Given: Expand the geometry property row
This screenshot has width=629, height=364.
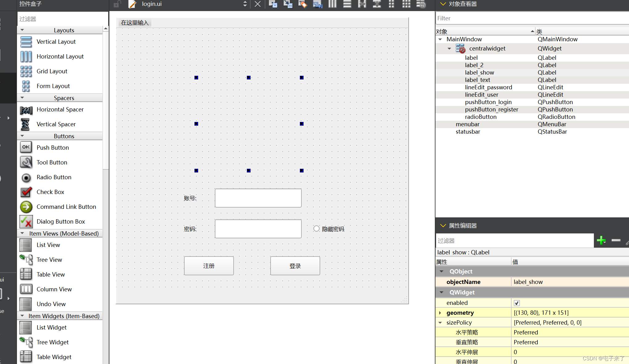Looking at the screenshot, I should click(440, 313).
